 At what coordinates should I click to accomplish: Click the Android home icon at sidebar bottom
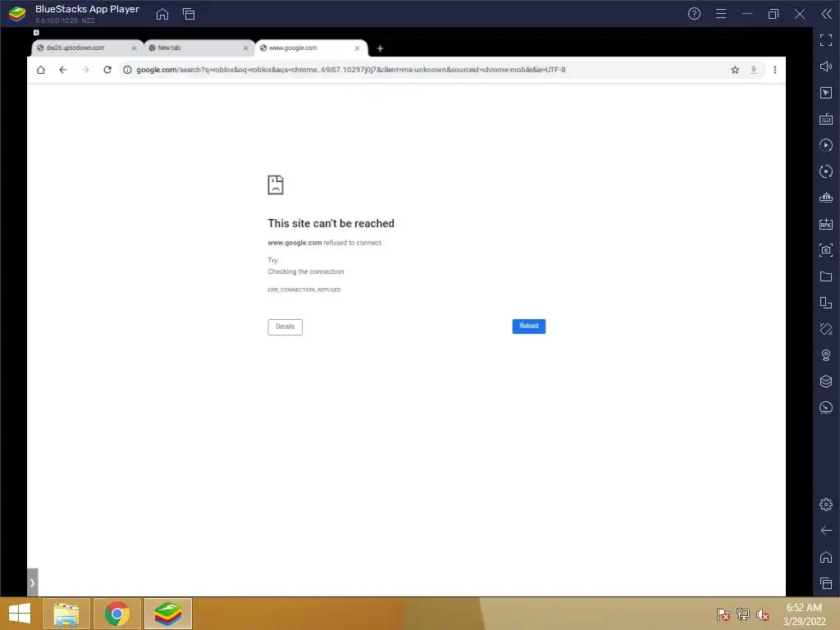pos(826,557)
